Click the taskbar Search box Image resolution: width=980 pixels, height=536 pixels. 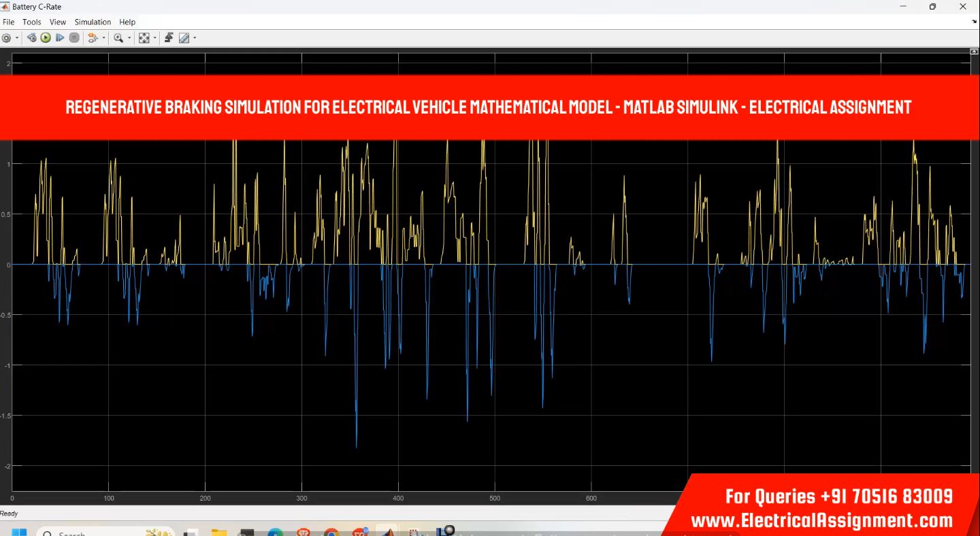(105, 533)
